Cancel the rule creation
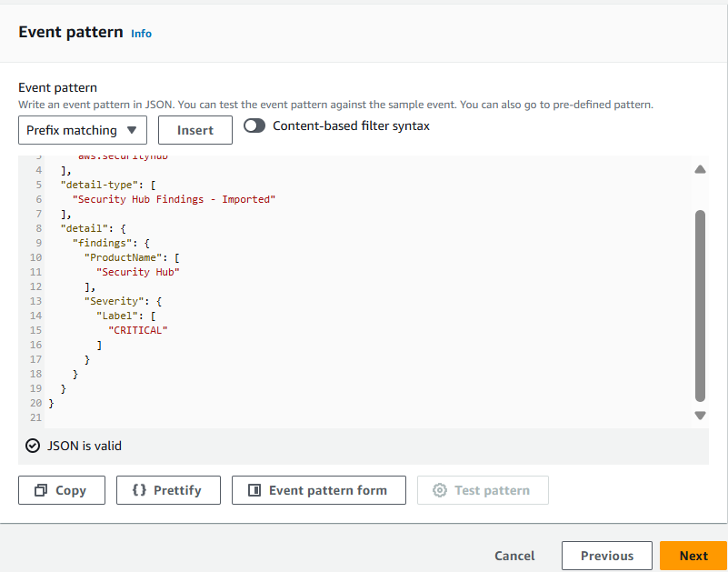Screen dimensions: 728x572 (x=514, y=556)
